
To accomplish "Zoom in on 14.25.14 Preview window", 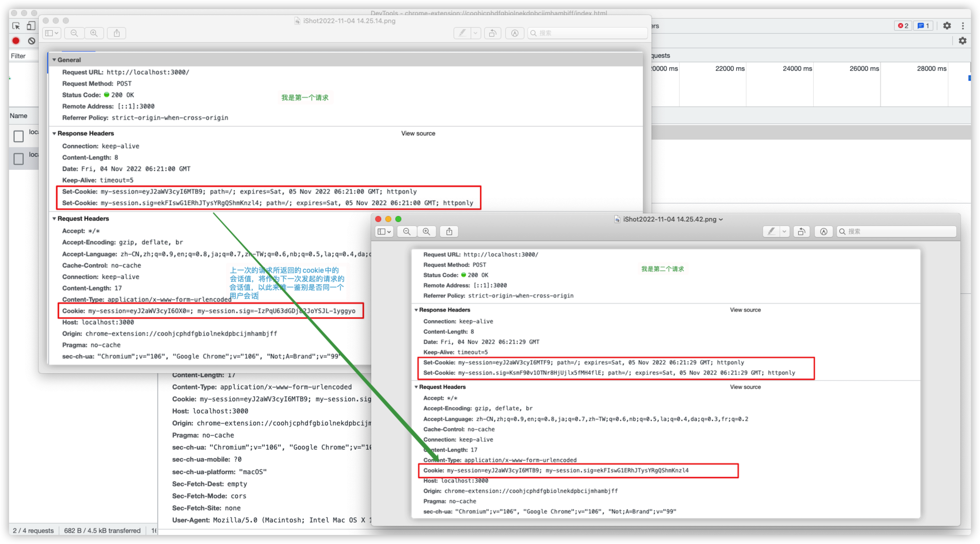I will coord(94,33).
